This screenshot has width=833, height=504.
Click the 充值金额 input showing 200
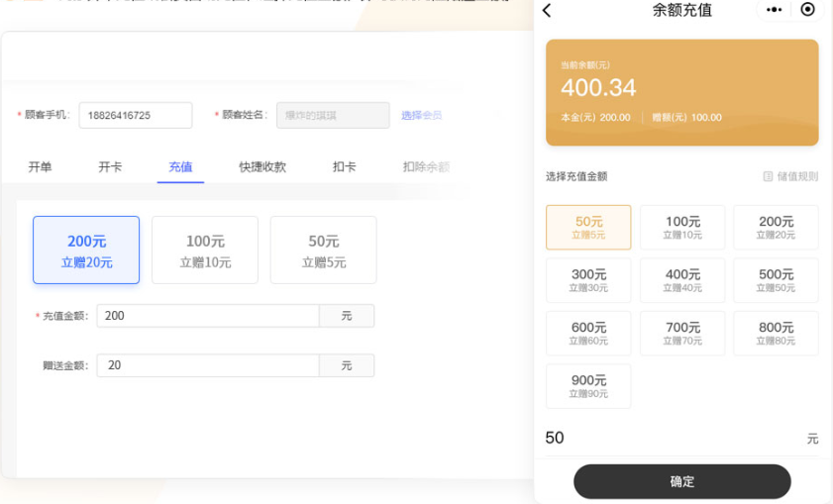coord(208,316)
